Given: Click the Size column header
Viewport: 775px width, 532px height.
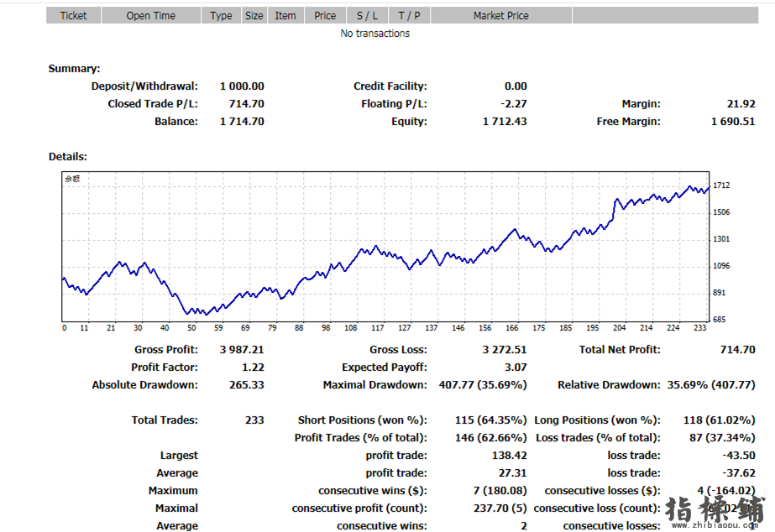Looking at the screenshot, I should point(254,15).
